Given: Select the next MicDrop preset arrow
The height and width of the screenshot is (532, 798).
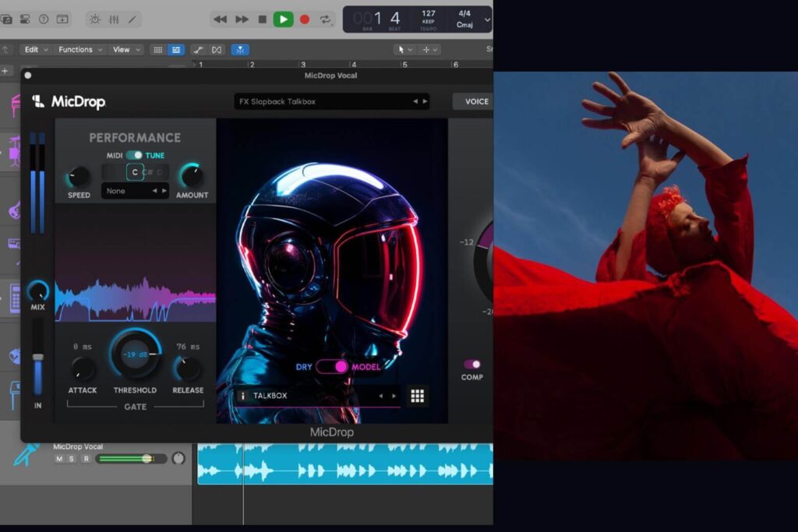Looking at the screenshot, I should click(425, 101).
